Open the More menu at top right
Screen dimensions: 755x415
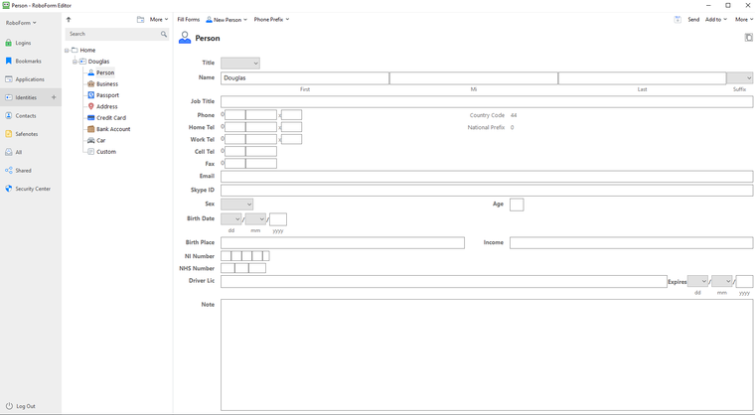pyautogui.click(x=744, y=19)
